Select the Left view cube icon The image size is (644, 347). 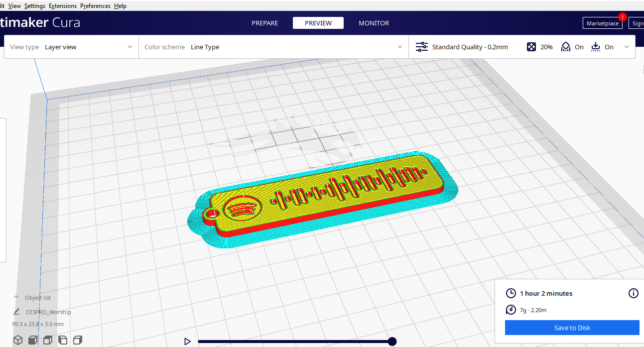63,340
